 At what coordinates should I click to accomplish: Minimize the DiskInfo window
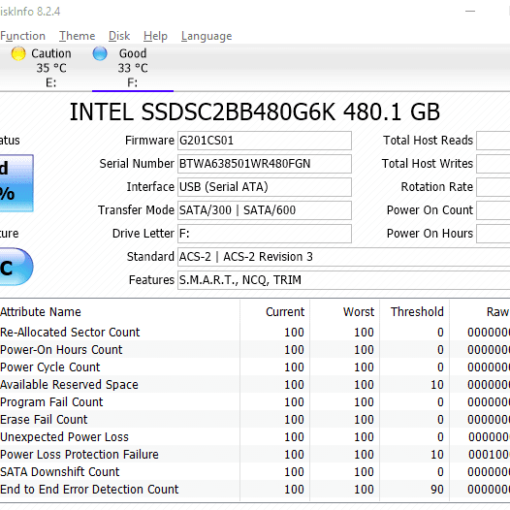(x=470, y=11)
